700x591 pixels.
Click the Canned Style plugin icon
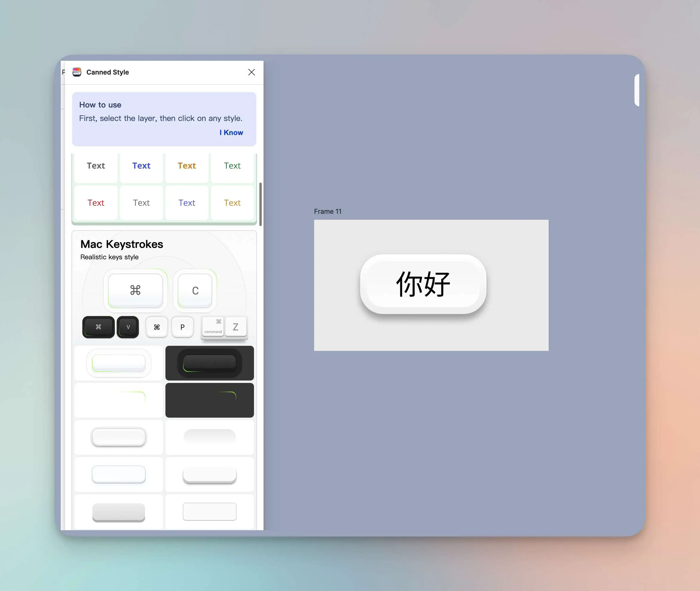pos(77,72)
